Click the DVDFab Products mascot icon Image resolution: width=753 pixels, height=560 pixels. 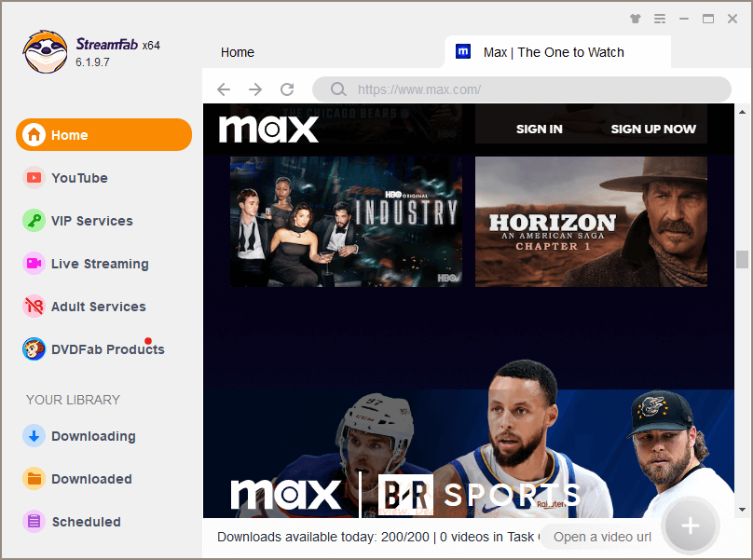(x=34, y=348)
